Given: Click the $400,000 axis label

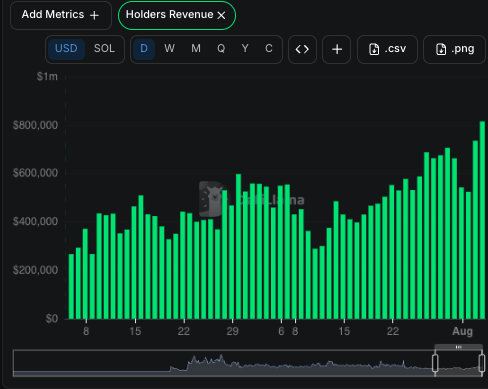Looking at the screenshot, I should point(35,222).
